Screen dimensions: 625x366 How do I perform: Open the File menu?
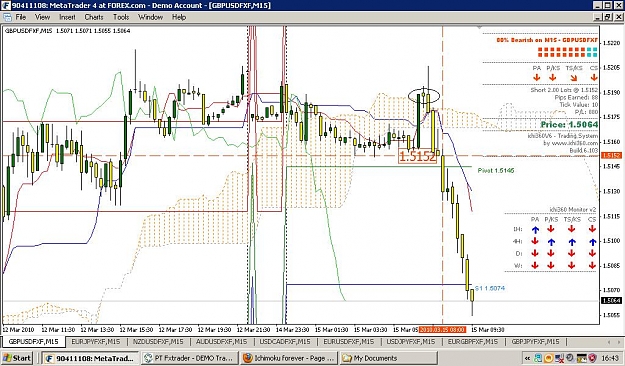[x=21, y=17]
